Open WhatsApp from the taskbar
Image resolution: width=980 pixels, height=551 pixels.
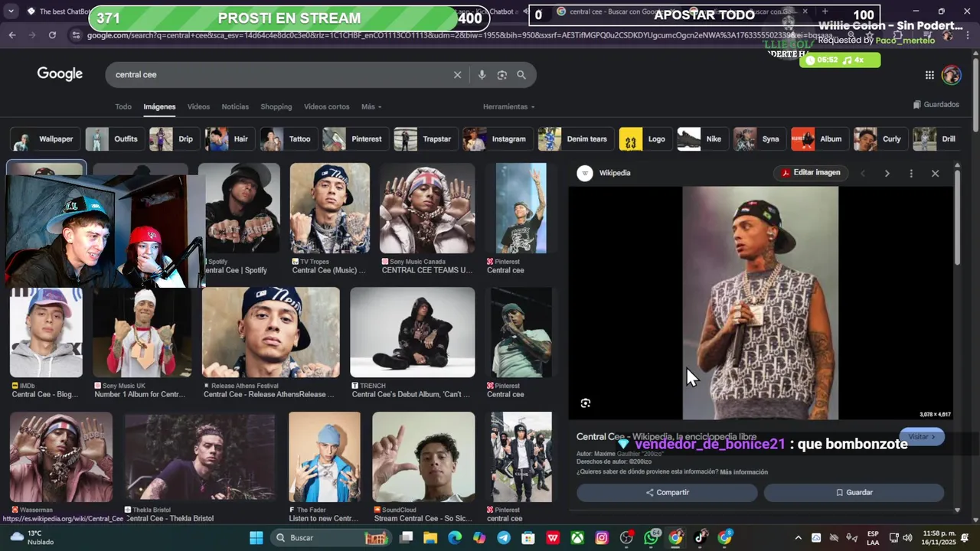pos(651,538)
